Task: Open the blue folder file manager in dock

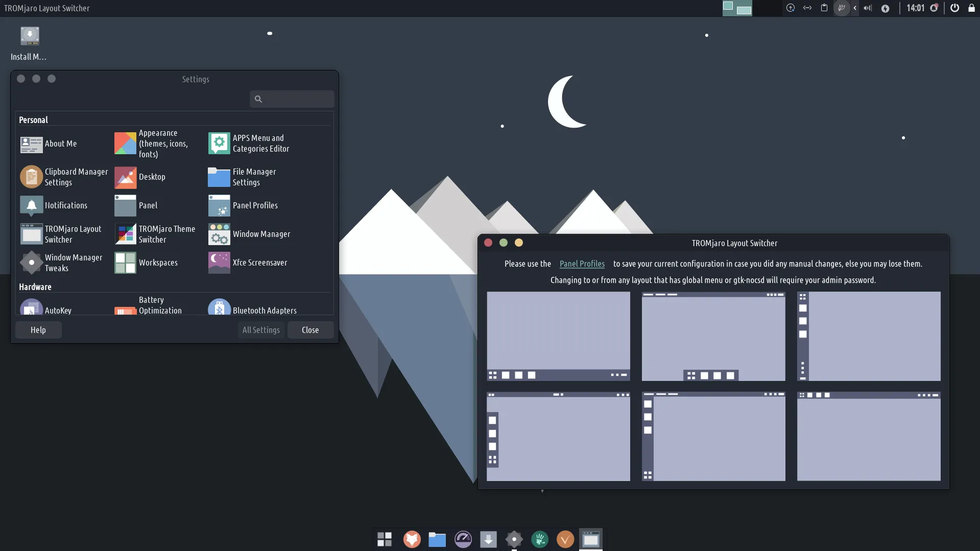Action: coord(437,539)
